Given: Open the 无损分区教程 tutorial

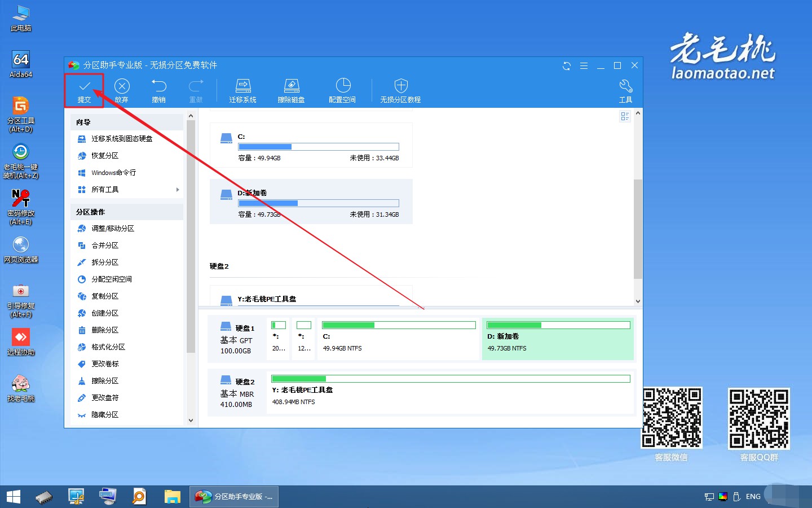Looking at the screenshot, I should 400,90.
